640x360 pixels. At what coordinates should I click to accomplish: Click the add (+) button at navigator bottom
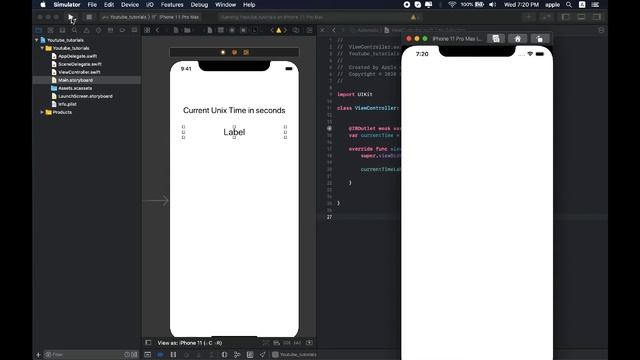click(x=38, y=355)
